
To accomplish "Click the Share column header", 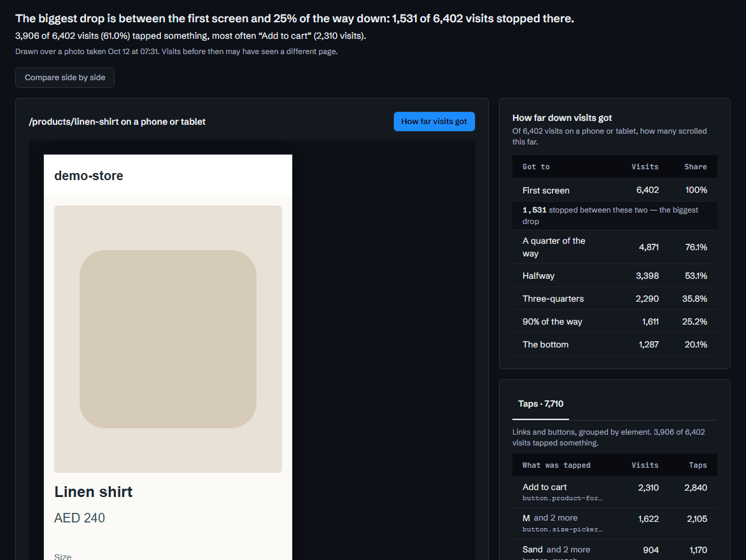I will [x=696, y=167].
